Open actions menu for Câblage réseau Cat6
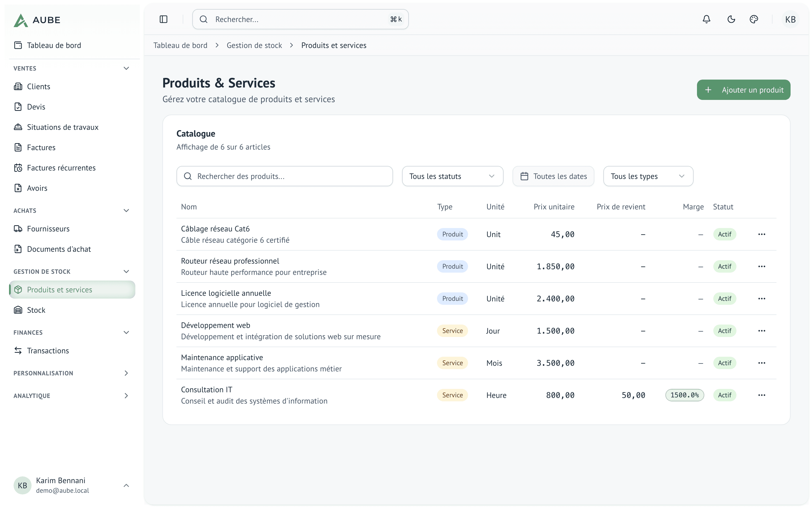The width and height of the screenshot is (812, 508). pos(761,234)
